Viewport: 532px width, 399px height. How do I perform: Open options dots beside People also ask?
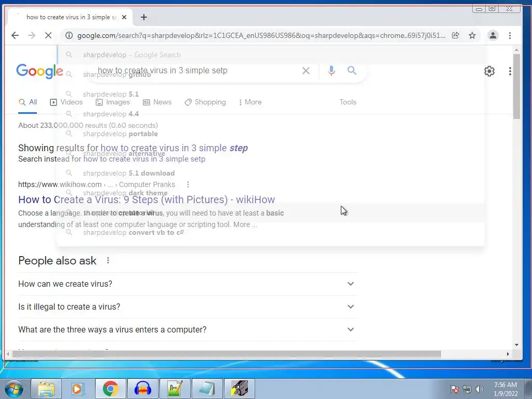[108, 260]
